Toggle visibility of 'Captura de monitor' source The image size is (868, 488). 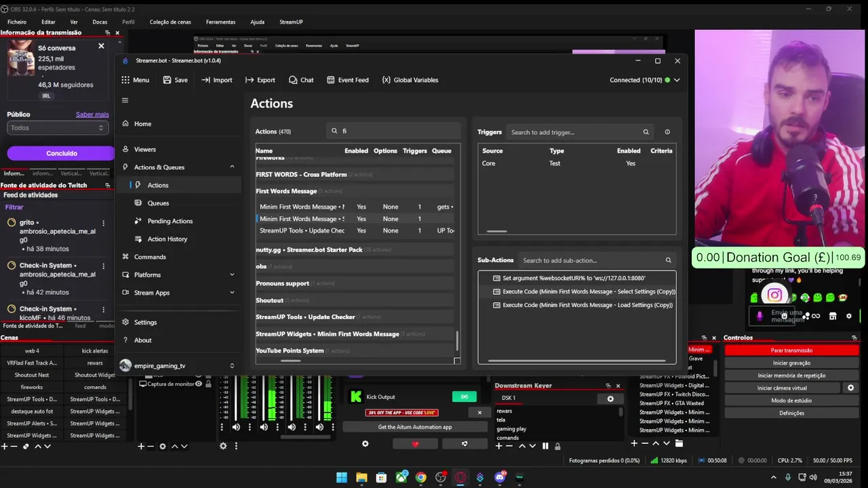tap(199, 384)
